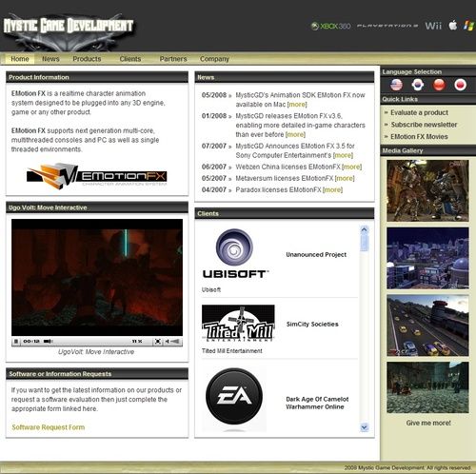The image size is (476, 474).
Task: Toggle fullscreen on the video player
Action: pyautogui.click(x=158, y=342)
